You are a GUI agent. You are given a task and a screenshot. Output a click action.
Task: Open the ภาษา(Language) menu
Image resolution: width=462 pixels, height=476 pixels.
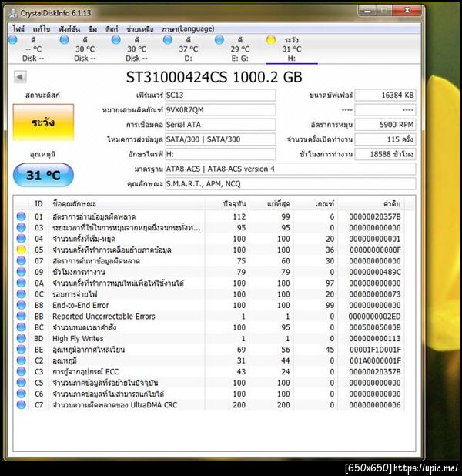188,28
